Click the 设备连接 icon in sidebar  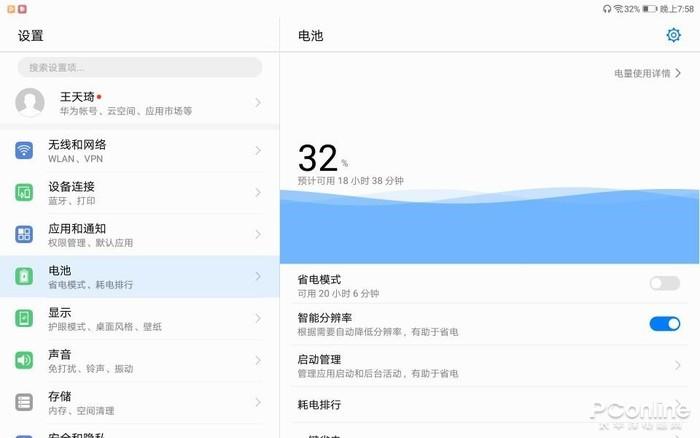coord(24,192)
